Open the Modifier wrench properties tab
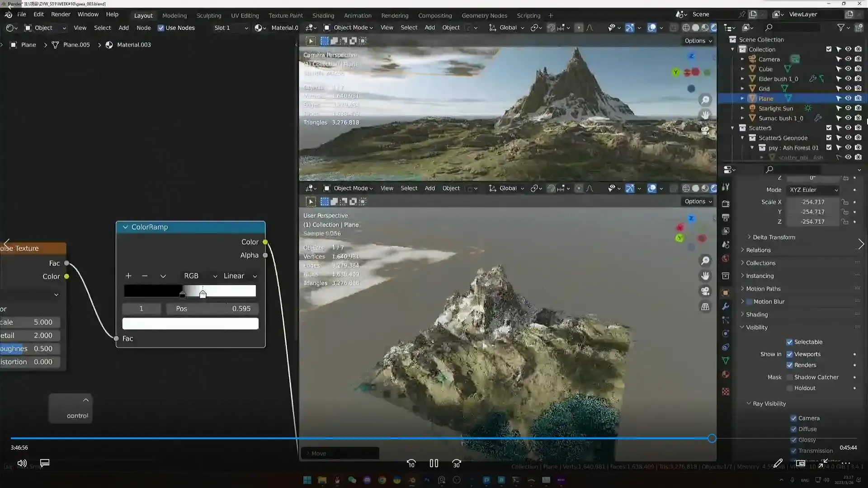 726,306
